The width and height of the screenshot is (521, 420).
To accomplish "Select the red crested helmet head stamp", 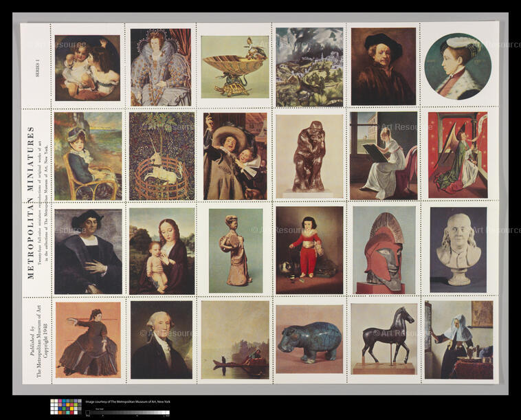I will 384,250.
